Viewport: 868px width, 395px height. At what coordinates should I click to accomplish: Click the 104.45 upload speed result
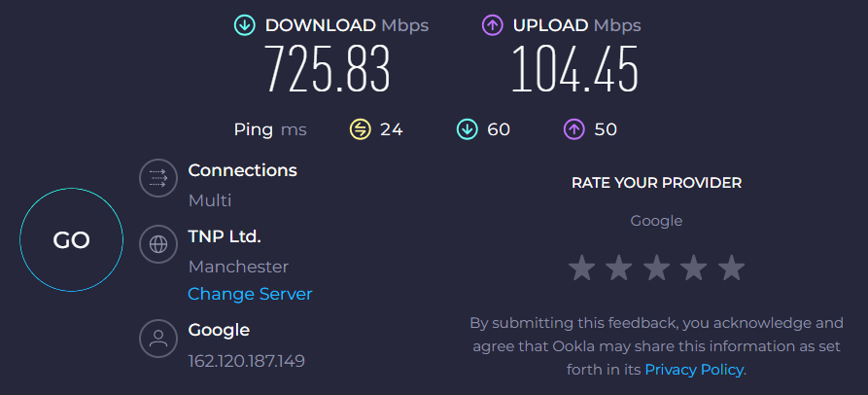tap(574, 71)
